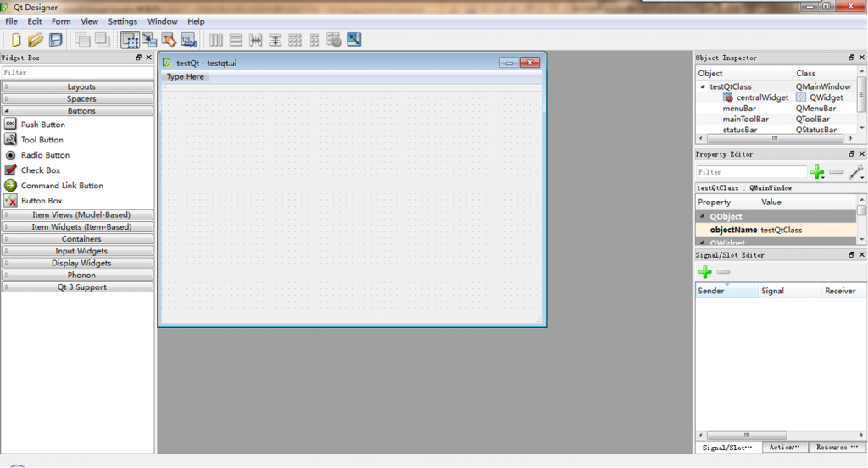868x468 pixels.
Task: Expand Item Views (Model-Based) category
Action: 77,214
